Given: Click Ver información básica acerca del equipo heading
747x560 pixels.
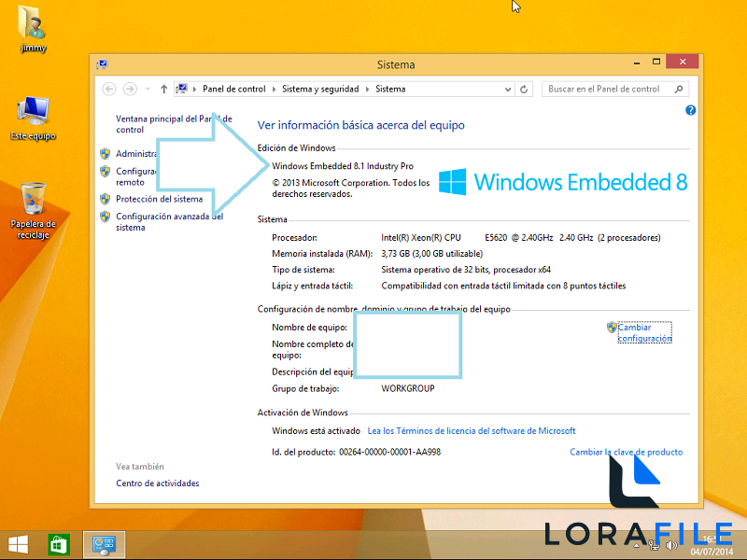Looking at the screenshot, I should coord(360,125).
